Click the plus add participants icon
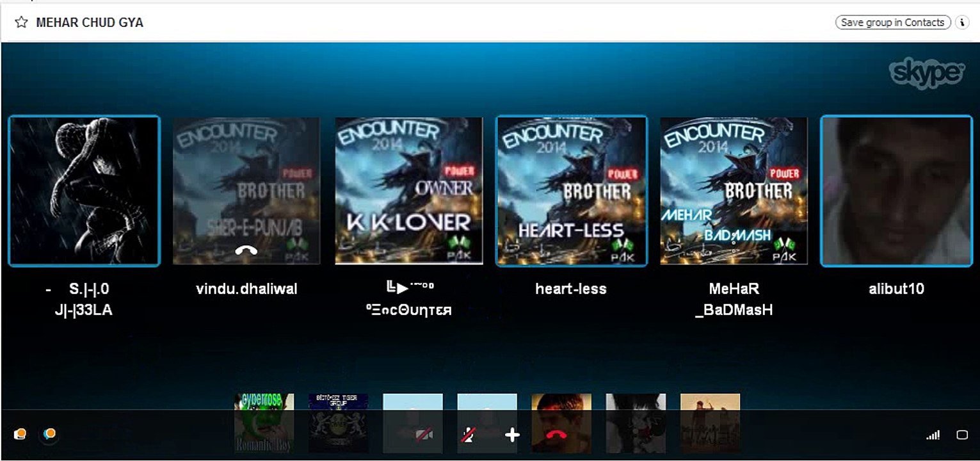This screenshot has height=461, width=980. (512, 435)
